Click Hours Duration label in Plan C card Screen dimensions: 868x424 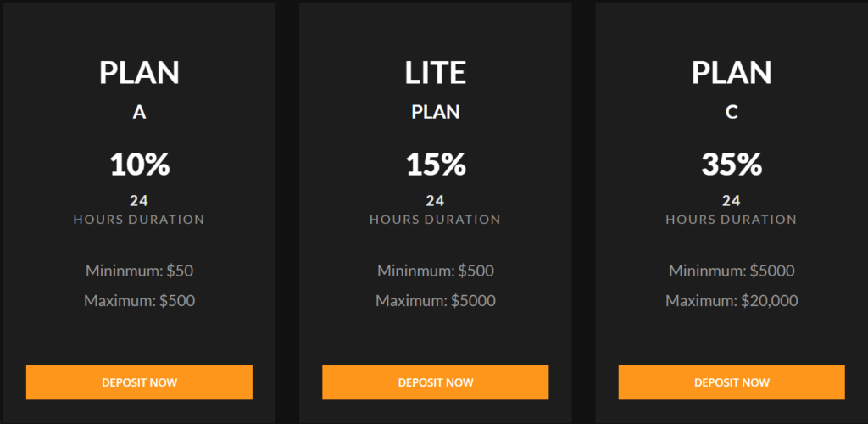click(732, 220)
